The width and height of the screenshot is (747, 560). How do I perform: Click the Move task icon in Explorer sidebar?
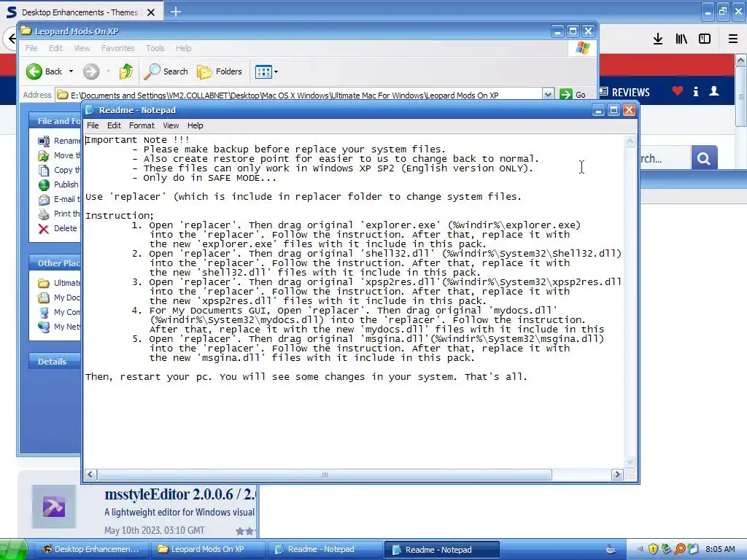point(44,156)
